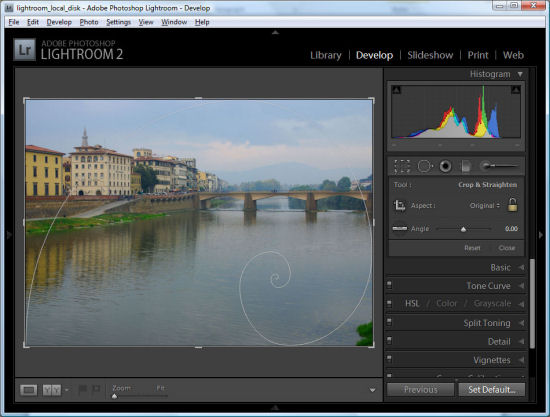Switch to the Web module
Screen dimensions: 550x417
point(513,55)
